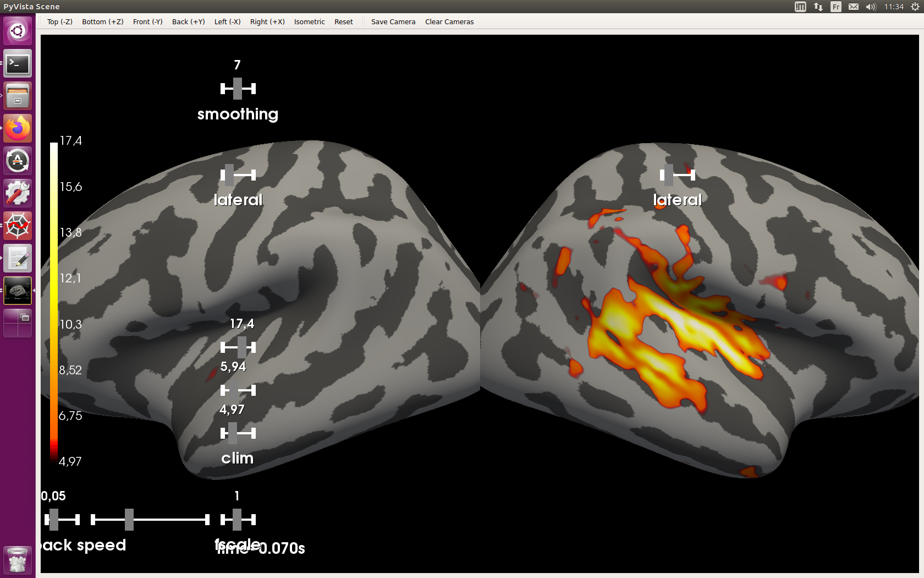Image resolution: width=924 pixels, height=578 pixels.
Task: Open a Terminal from the dock
Action: 17,63
